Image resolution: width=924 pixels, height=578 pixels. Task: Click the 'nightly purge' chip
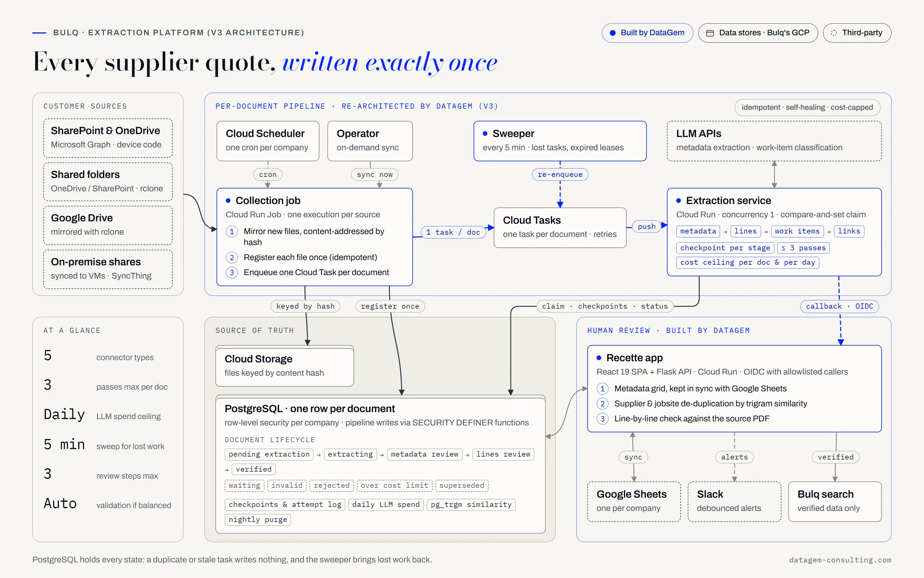point(258,520)
